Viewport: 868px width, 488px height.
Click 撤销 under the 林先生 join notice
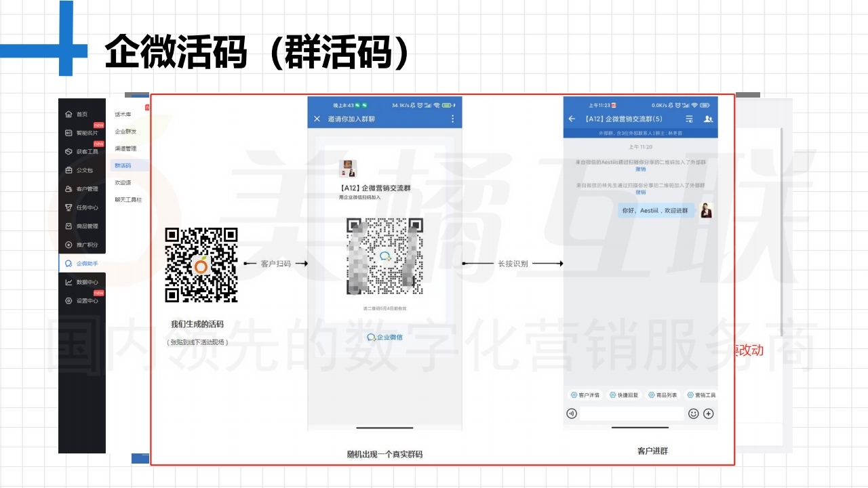641,192
